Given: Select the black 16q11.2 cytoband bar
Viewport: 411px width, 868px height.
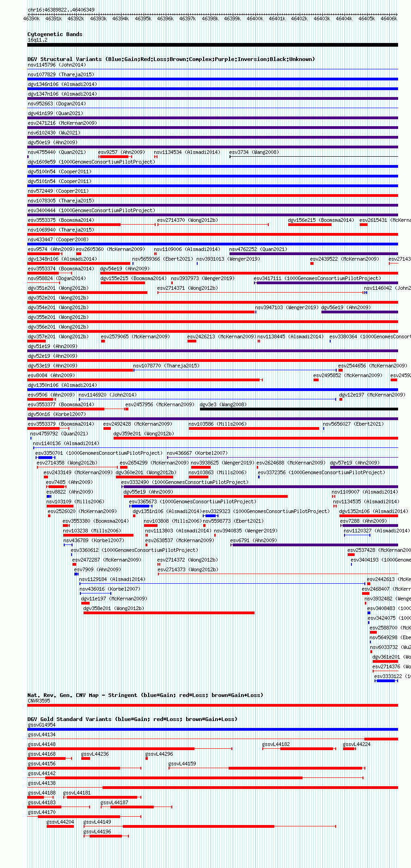Looking at the screenshot, I should pyautogui.click(x=212, y=45).
